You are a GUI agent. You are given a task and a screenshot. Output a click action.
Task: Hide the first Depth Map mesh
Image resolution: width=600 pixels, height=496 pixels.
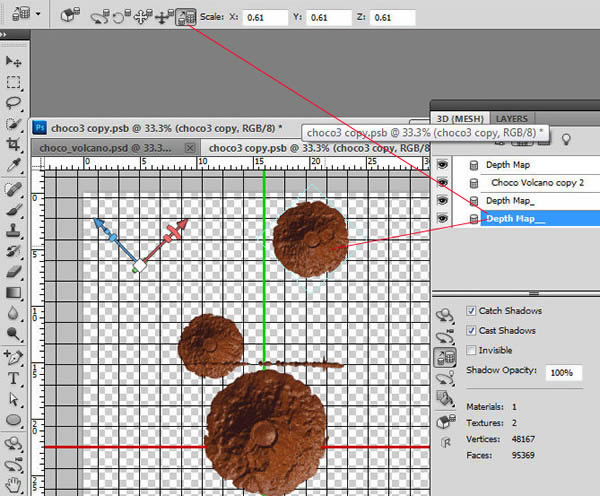[442, 165]
